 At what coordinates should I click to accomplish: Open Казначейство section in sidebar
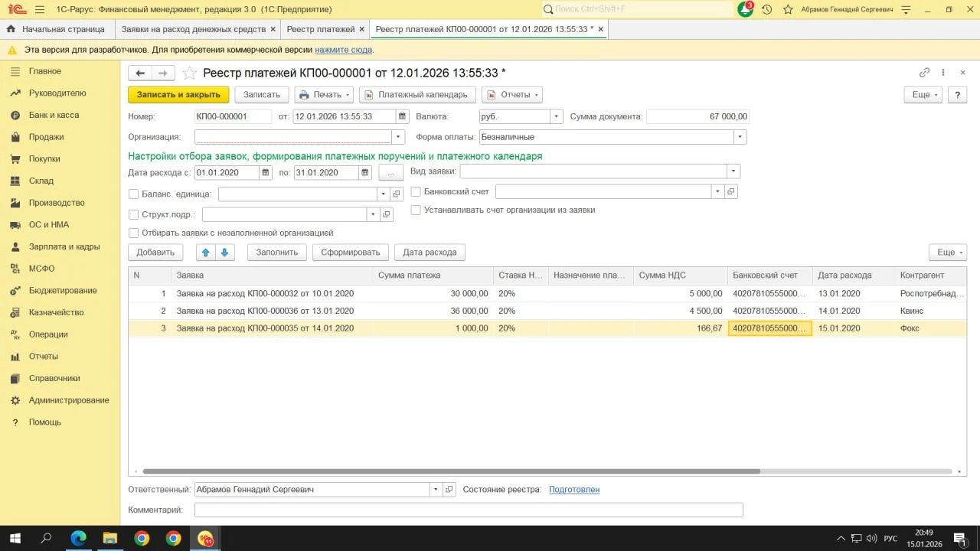pos(56,312)
